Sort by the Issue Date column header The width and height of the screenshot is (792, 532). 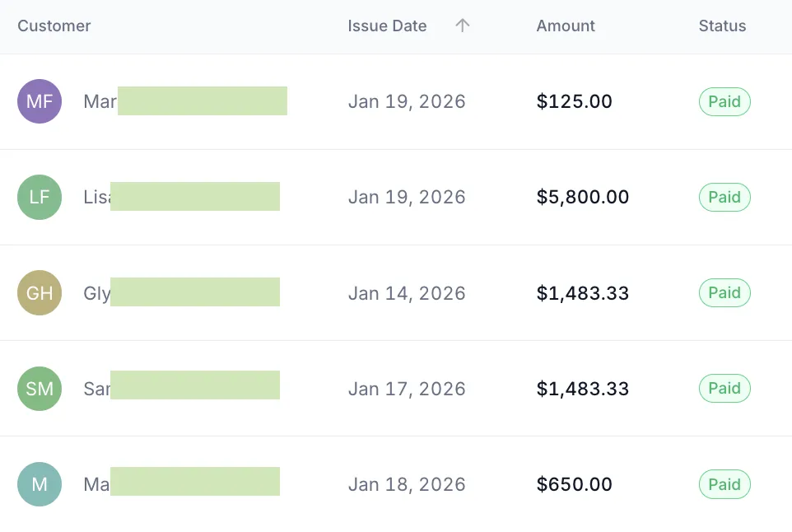387,26
